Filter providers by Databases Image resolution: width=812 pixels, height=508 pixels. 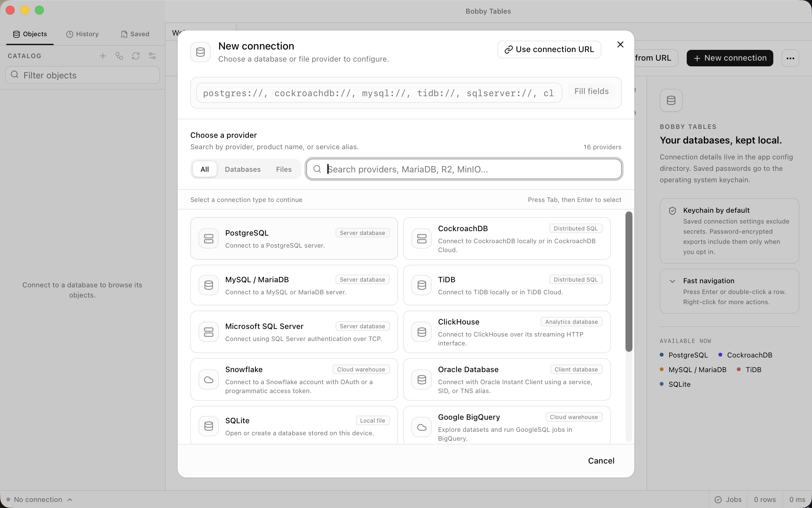point(243,169)
